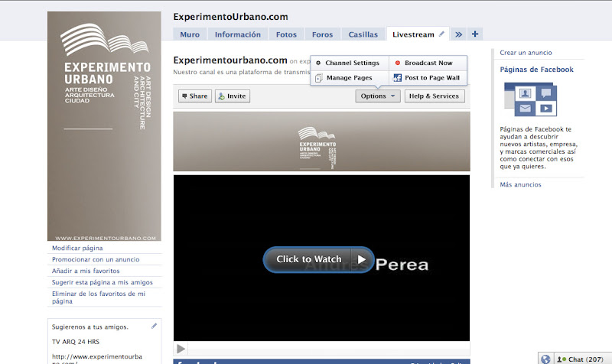The height and width of the screenshot is (364, 612).
Task: Click the Channel Settings gear icon
Action: [318, 63]
